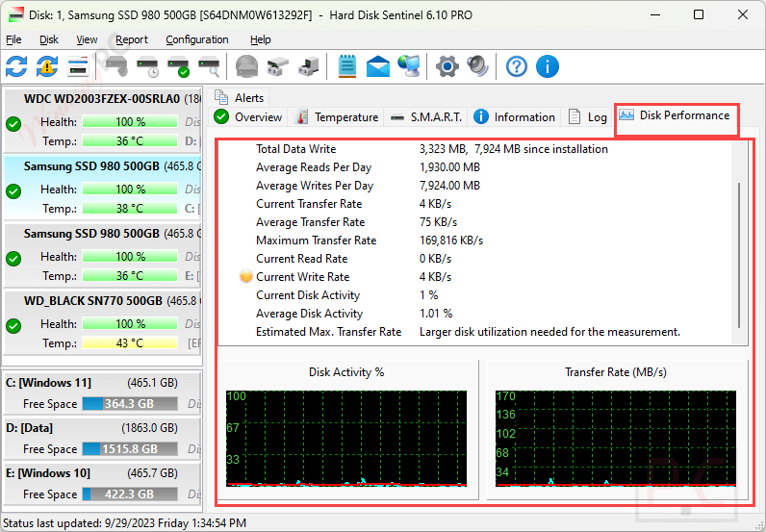Screen dimensions: 766x532
Task: Click the disk with green checkmark icon
Action: tap(178, 66)
